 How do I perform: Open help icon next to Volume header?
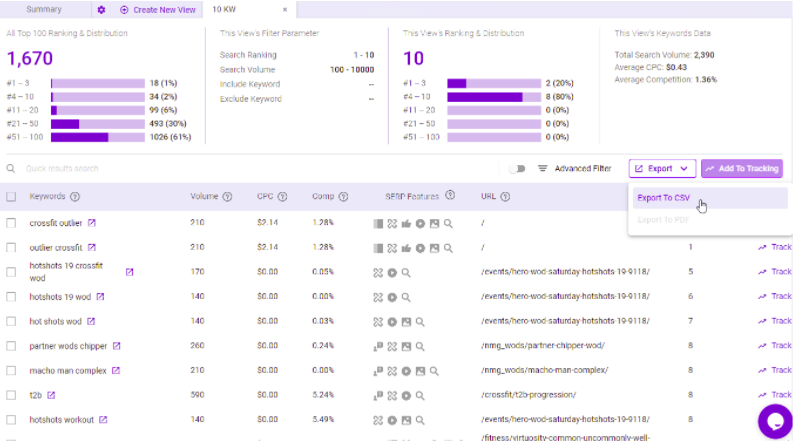227,196
